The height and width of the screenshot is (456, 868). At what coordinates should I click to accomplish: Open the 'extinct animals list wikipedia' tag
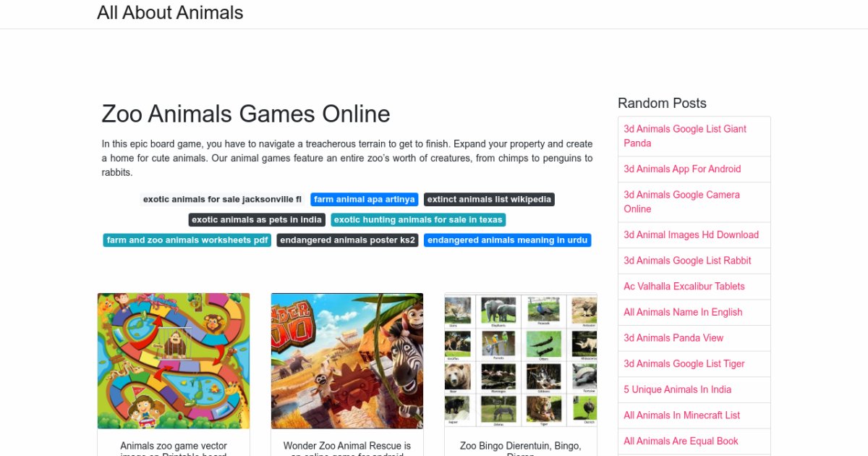[x=489, y=199]
